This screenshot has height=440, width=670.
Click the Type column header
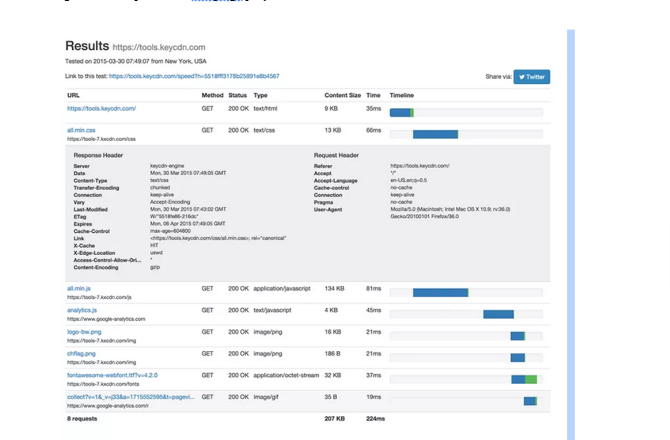click(x=260, y=95)
